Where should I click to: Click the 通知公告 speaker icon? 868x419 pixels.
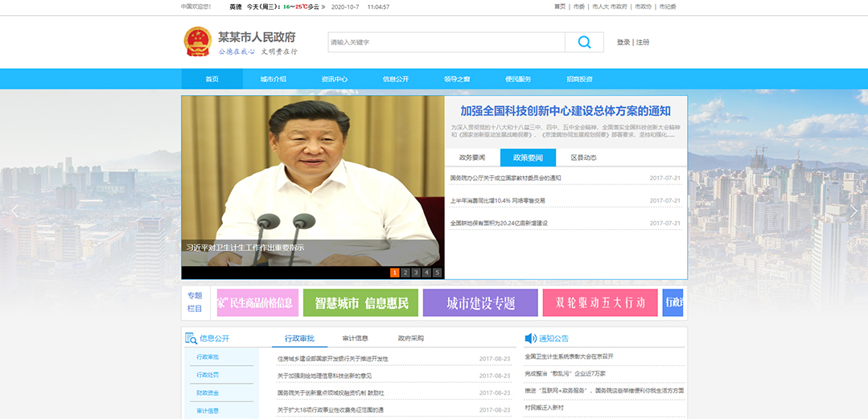click(x=530, y=339)
